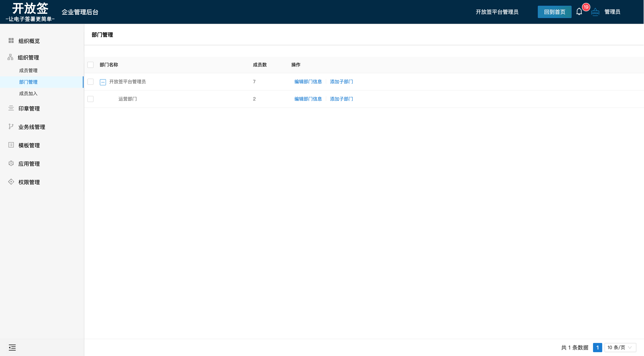Click member count 2 cell

coord(254,99)
